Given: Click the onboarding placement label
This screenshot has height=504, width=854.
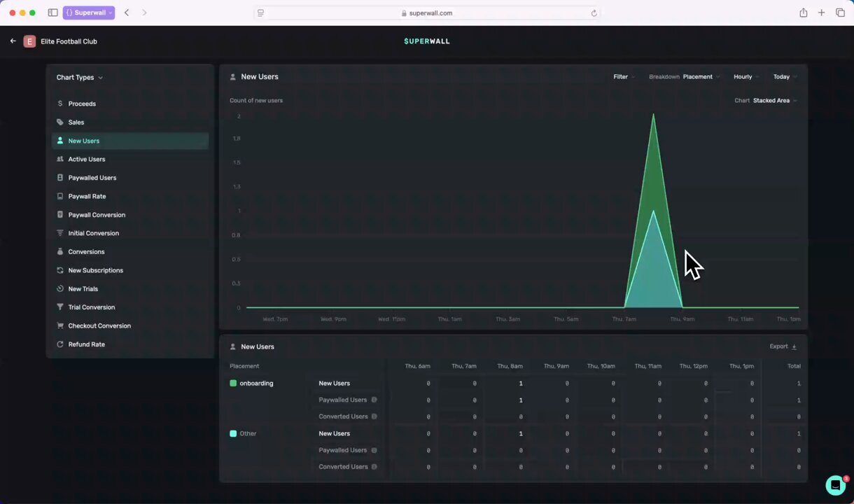Looking at the screenshot, I should [256, 384].
